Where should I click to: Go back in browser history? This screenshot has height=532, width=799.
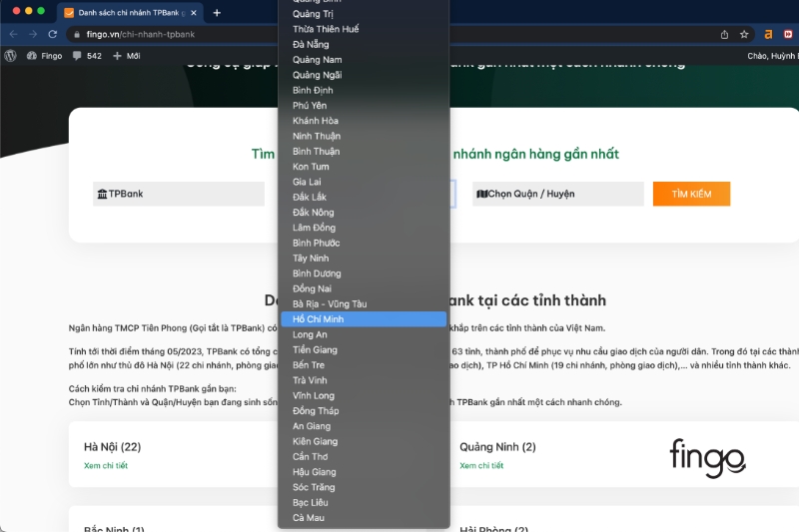pyautogui.click(x=14, y=34)
